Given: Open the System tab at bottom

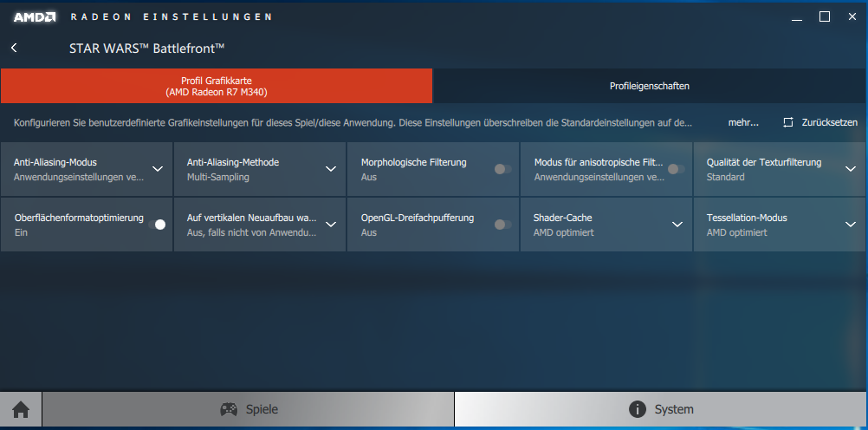Looking at the screenshot, I should pyautogui.click(x=660, y=409).
